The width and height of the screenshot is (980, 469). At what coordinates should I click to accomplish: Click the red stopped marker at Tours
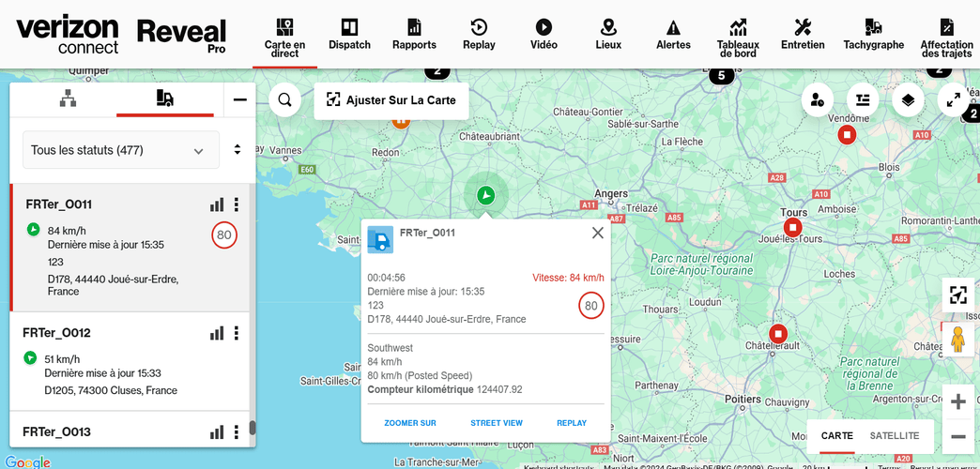point(793,227)
